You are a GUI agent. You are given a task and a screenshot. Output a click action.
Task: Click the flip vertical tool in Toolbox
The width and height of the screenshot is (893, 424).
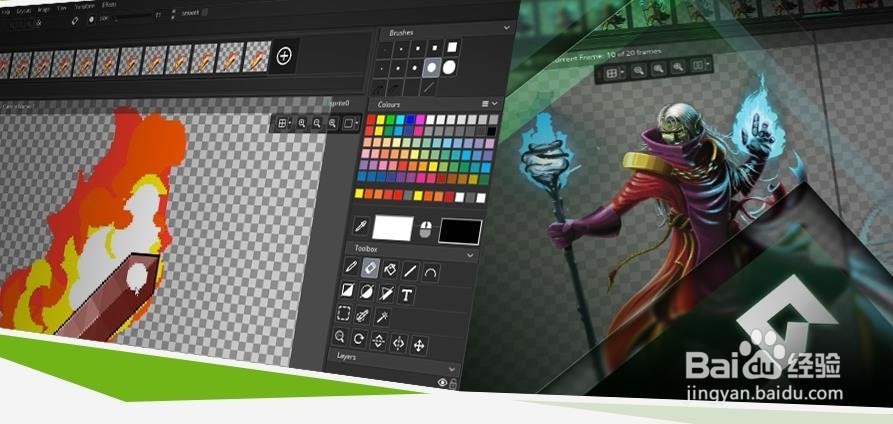coord(379,341)
